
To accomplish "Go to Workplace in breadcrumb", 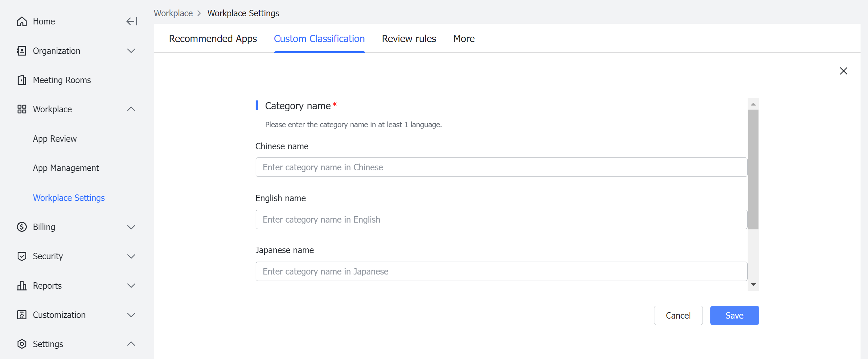I will (173, 13).
